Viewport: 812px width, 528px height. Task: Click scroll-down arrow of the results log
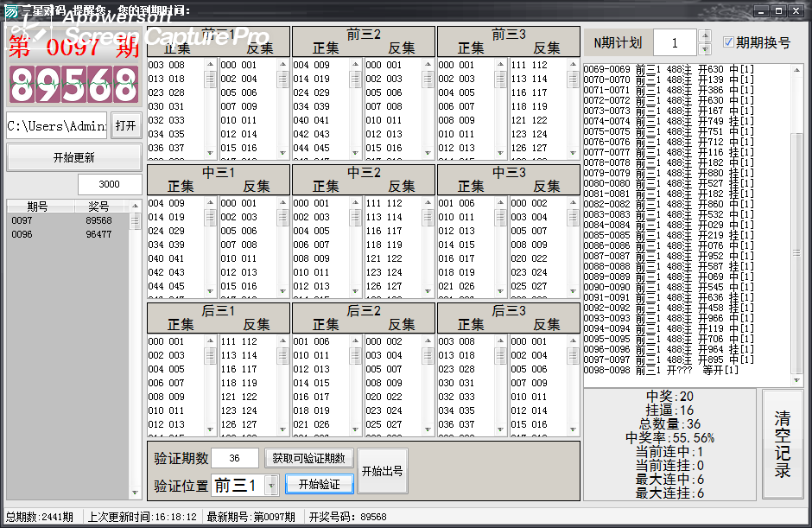(796, 380)
